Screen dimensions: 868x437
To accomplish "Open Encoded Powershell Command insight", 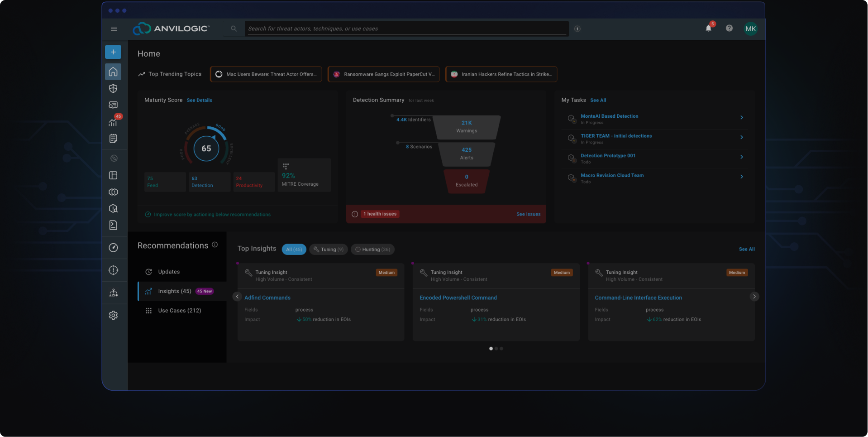I will [x=458, y=298].
